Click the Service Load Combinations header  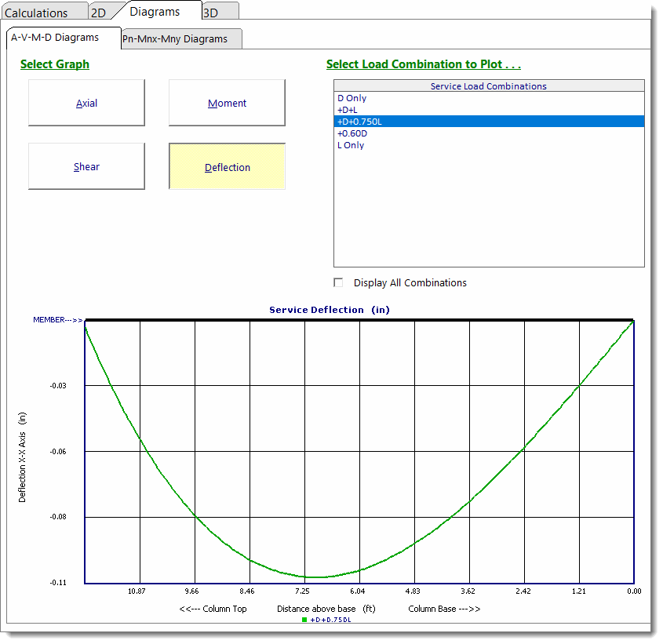pyautogui.click(x=488, y=86)
